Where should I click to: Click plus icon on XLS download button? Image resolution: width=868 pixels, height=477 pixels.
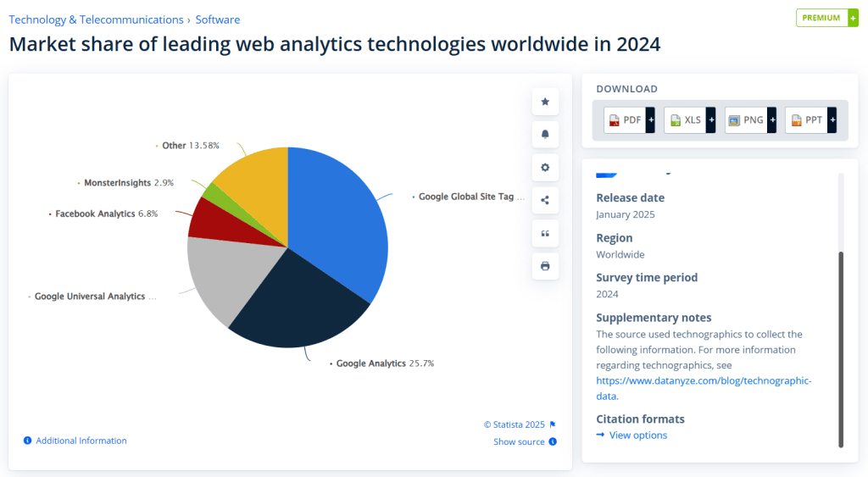coord(711,120)
